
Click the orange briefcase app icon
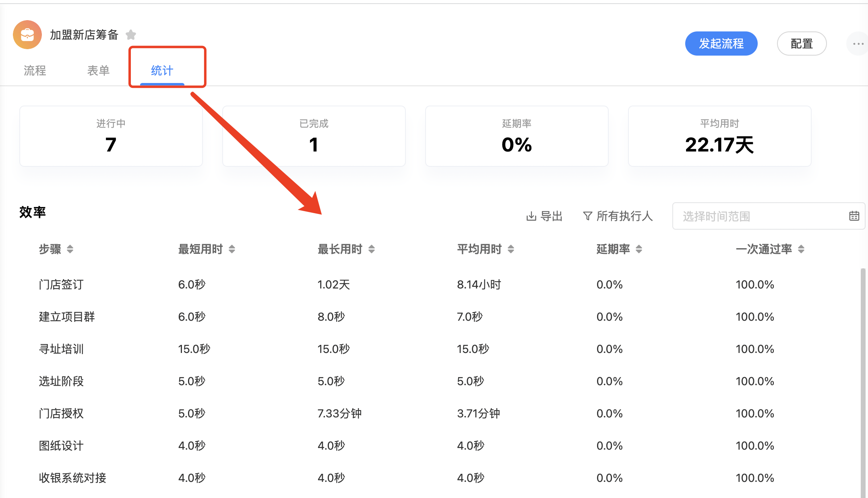pyautogui.click(x=27, y=35)
